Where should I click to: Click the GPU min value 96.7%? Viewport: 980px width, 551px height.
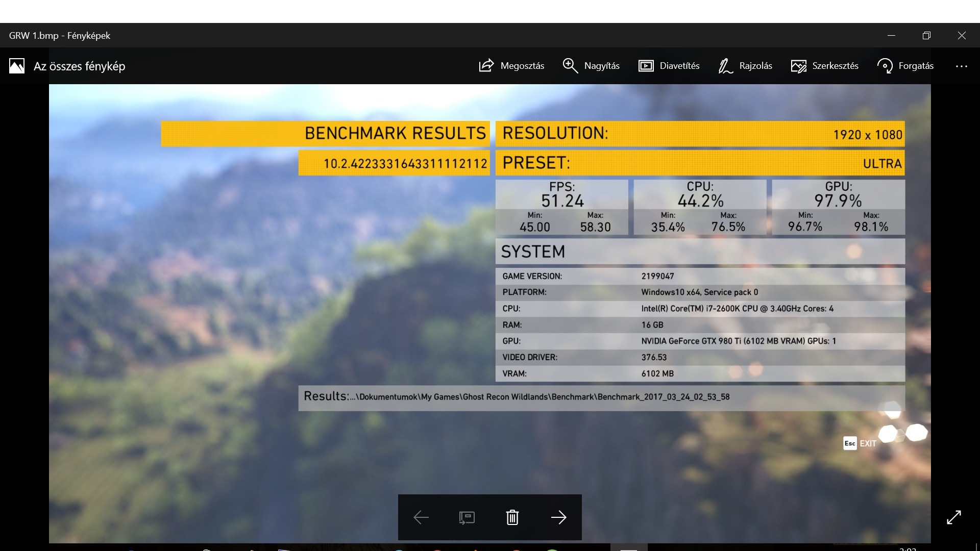[805, 227]
